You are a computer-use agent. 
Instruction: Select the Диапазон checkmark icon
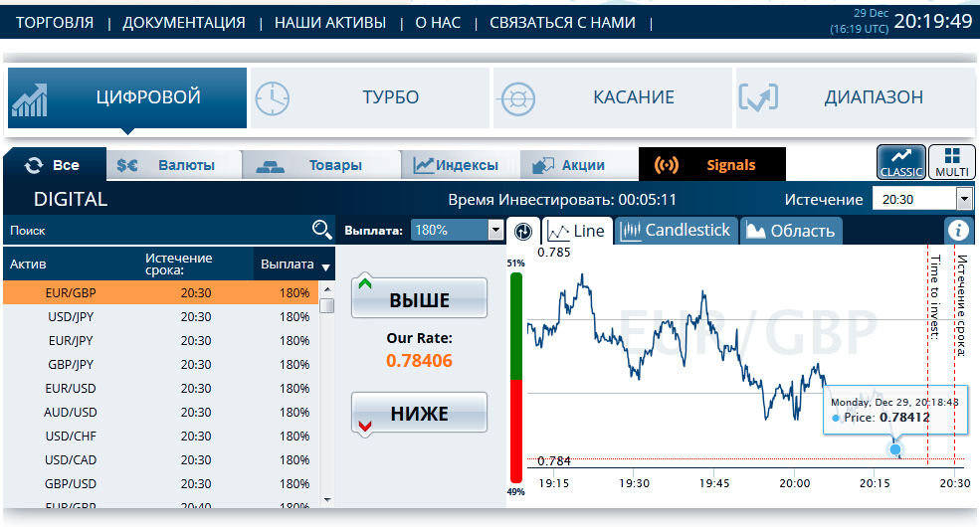click(758, 97)
